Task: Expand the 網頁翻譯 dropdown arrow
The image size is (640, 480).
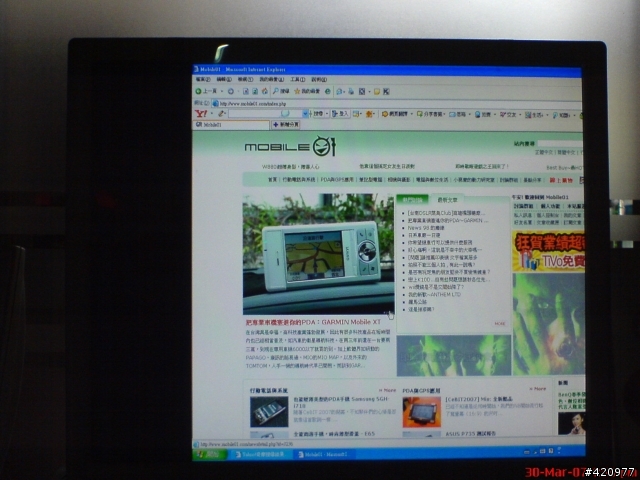Action: (411, 114)
